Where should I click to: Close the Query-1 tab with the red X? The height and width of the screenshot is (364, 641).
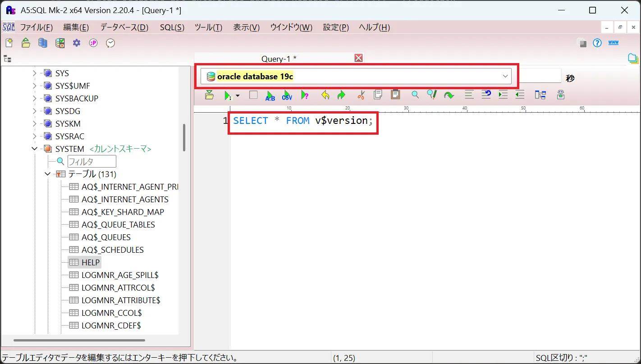point(359,58)
